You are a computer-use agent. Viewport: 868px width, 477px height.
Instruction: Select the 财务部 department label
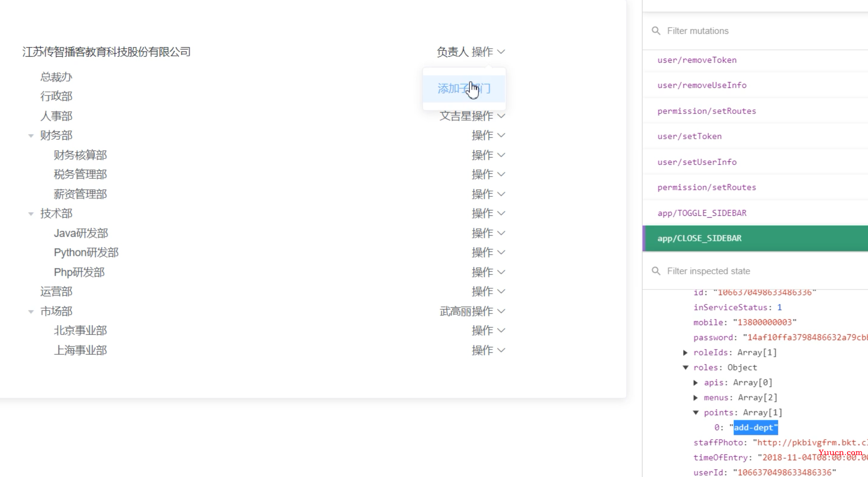coord(56,135)
